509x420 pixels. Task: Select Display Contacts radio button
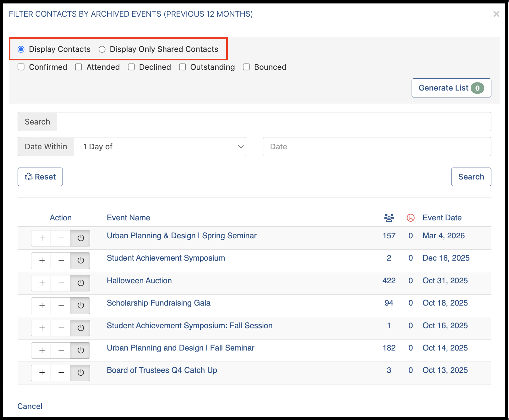pyautogui.click(x=21, y=49)
